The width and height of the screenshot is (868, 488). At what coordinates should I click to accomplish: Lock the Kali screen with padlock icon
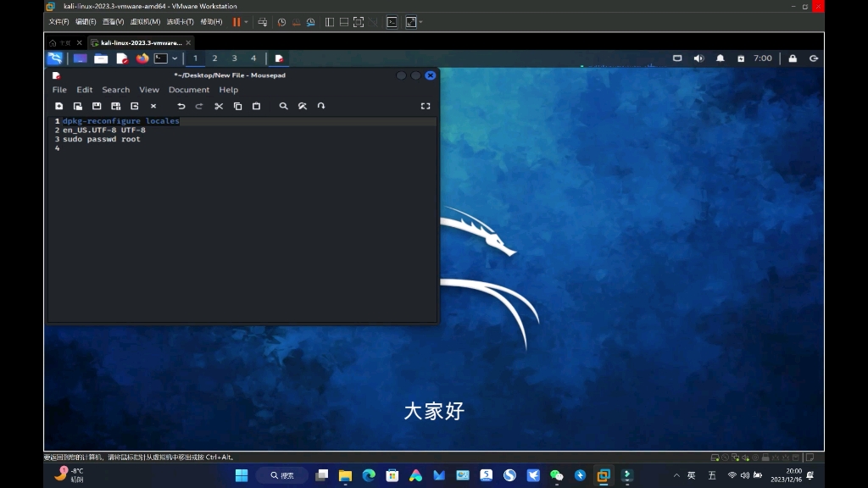tap(793, 58)
